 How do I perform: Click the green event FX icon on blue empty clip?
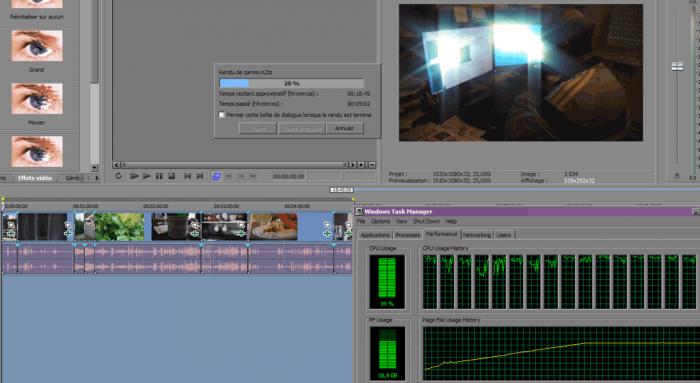pyautogui.click(x=327, y=233)
